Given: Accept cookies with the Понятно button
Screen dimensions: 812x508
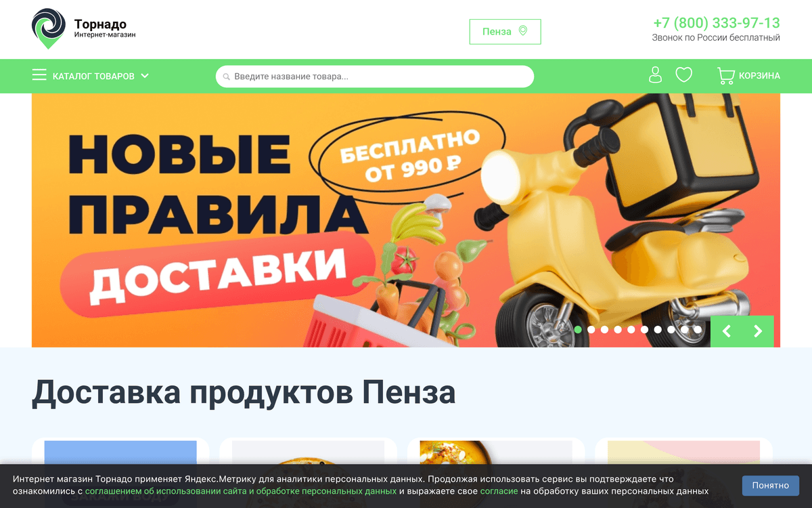Looking at the screenshot, I should [770, 486].
